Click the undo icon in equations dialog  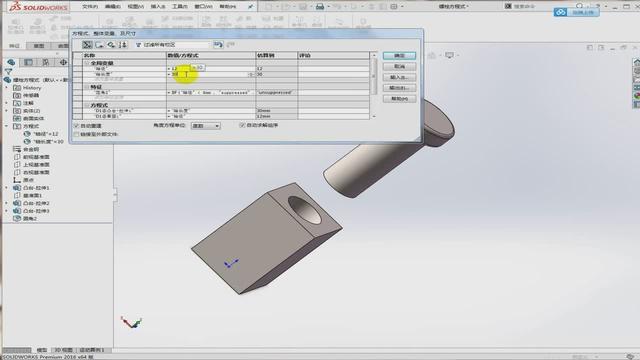tap(218, 44)
